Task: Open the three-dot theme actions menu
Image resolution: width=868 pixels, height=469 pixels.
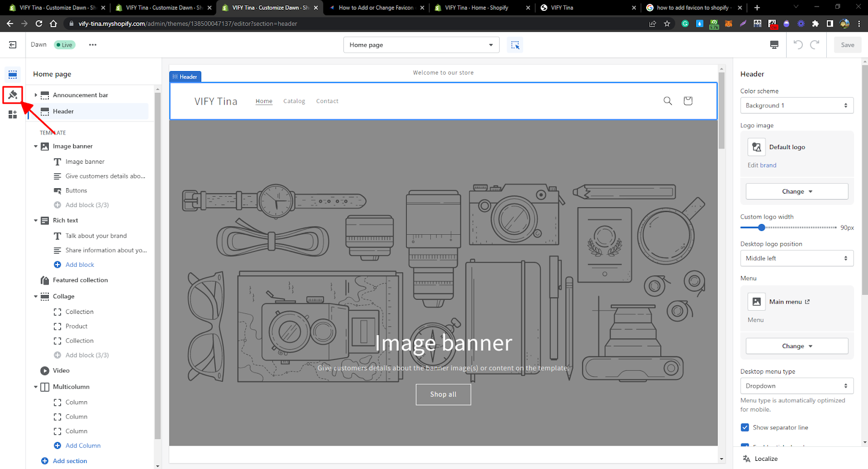Action: pos(93,45)
